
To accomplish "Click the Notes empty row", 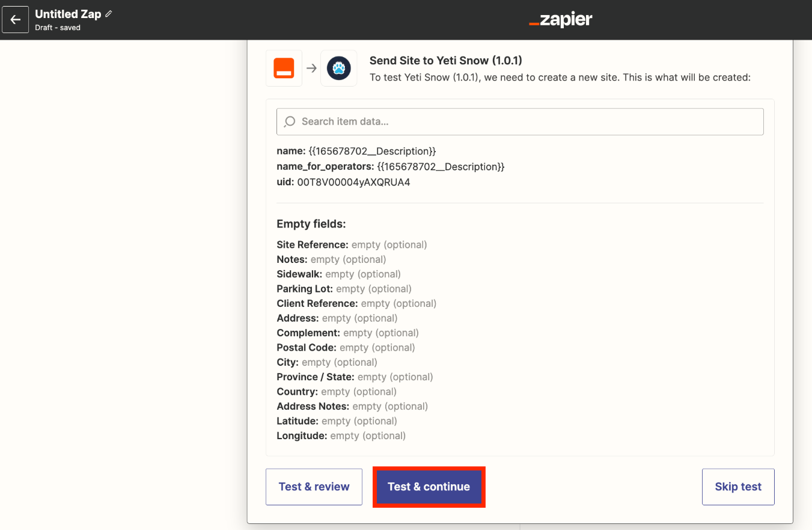I will [x=331, y=259].
